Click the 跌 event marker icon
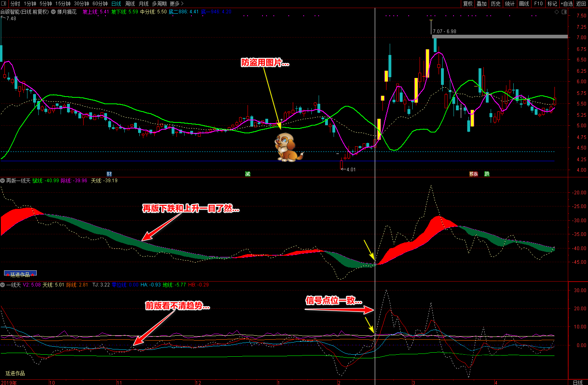The image size is (588, 385). click(487, 174)
